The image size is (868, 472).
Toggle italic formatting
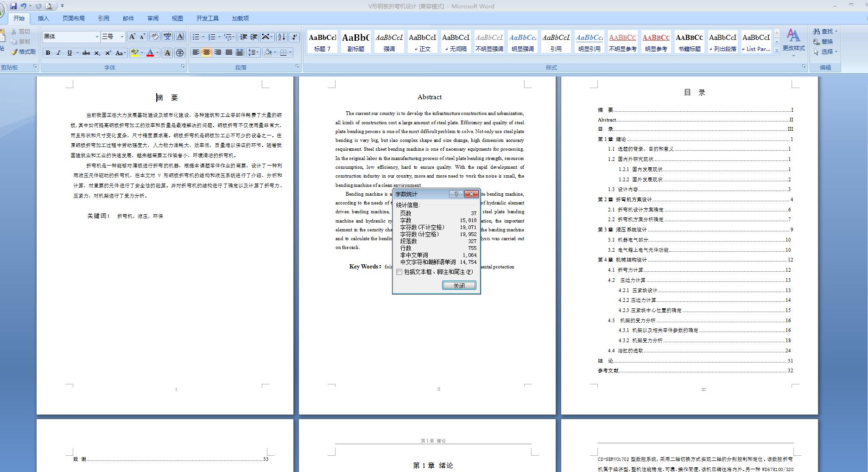point(58,52)
